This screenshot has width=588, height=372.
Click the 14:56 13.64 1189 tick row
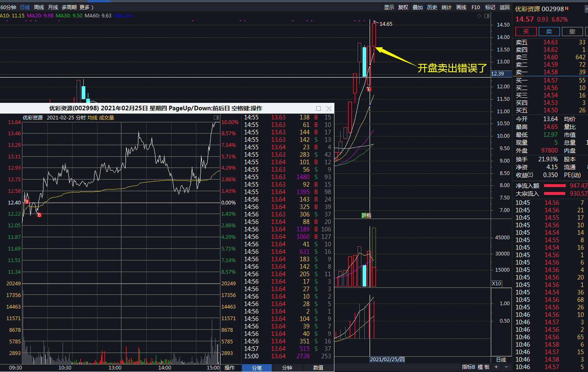coord(288,229)
